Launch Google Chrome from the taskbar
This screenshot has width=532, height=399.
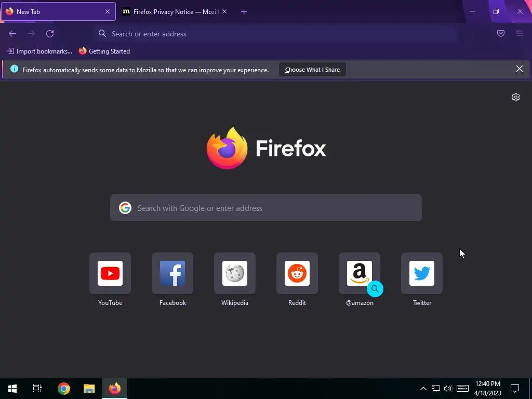pyautogui.click(x=64, y=388)
